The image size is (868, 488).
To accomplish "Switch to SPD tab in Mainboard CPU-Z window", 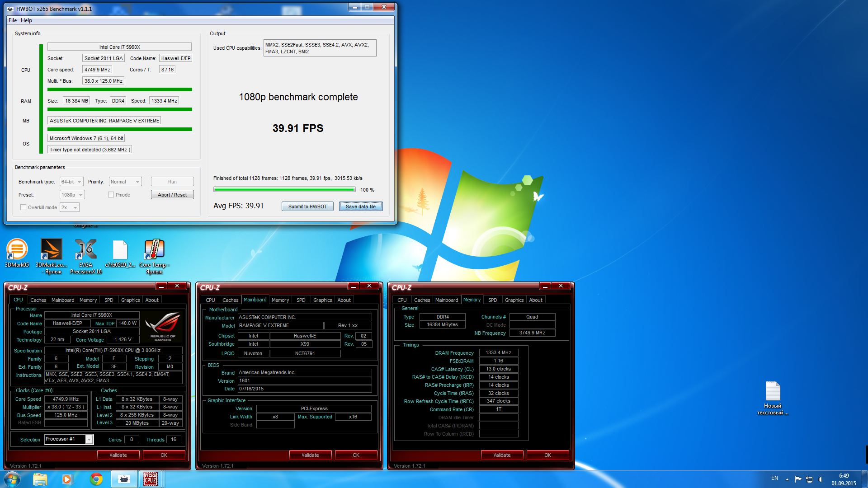I will (x=301, y=300).
